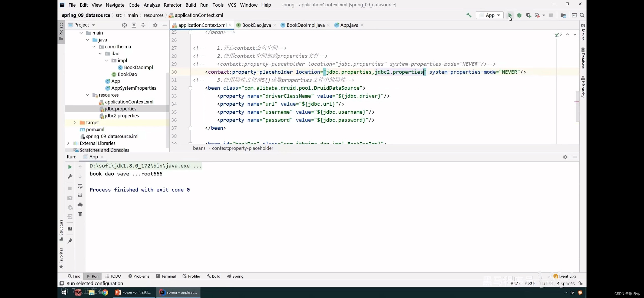The height and width of the screenshot is (298, 644).
Task: Click the Project tree scrollbar
Action: [167, 110]
